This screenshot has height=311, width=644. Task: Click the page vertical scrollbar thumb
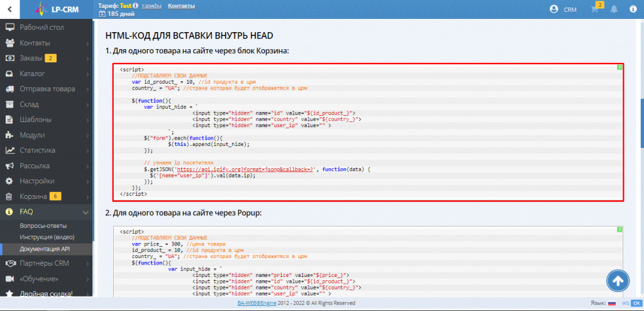[642, 123]
